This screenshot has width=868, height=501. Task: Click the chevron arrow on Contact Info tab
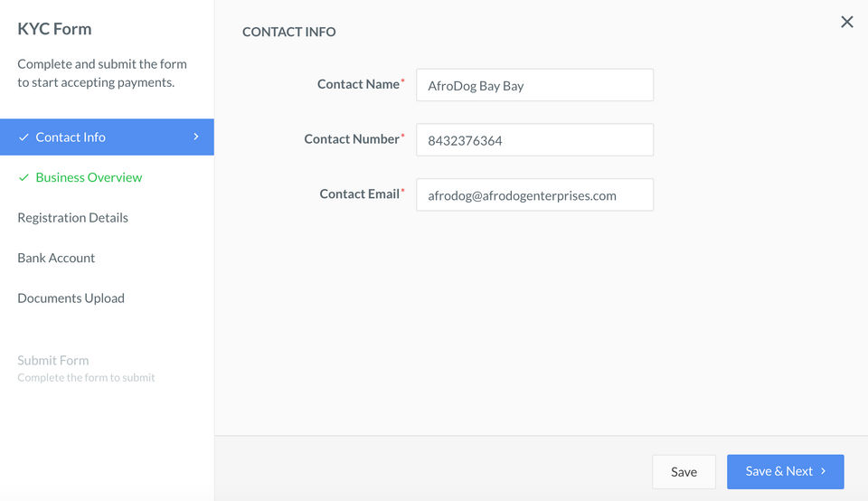tap(196, 137)
